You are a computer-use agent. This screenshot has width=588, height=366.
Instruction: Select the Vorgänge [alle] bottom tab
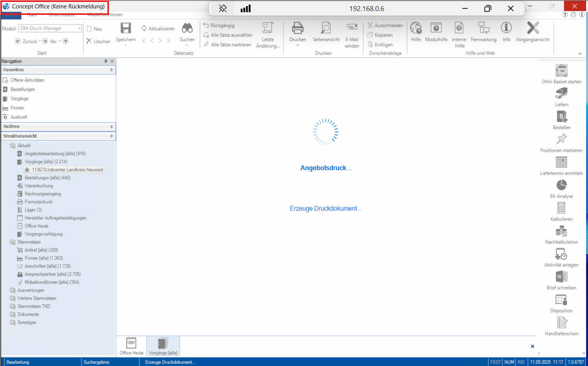click(163, 346)
